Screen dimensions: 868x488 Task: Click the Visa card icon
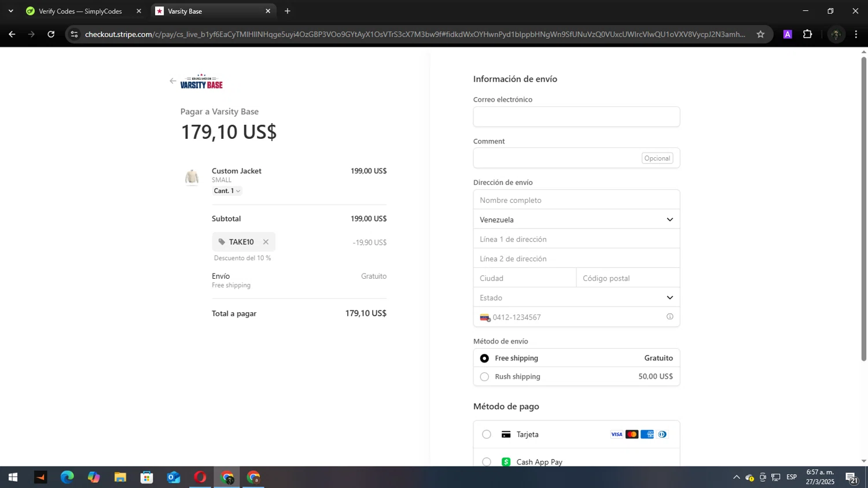617,434
